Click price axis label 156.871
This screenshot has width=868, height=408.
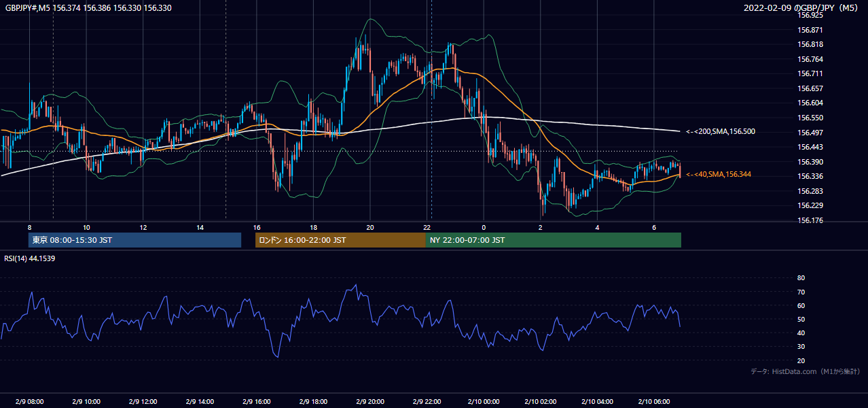click(x=810, y=30)
